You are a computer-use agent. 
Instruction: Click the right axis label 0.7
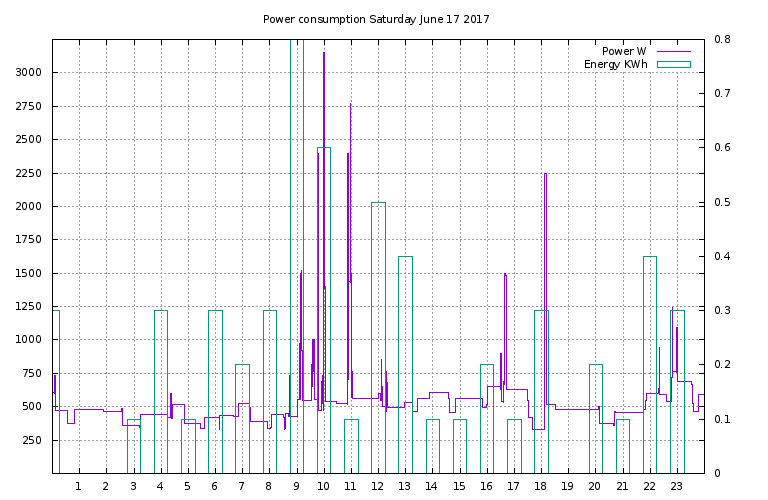click(x=722, y=93)
